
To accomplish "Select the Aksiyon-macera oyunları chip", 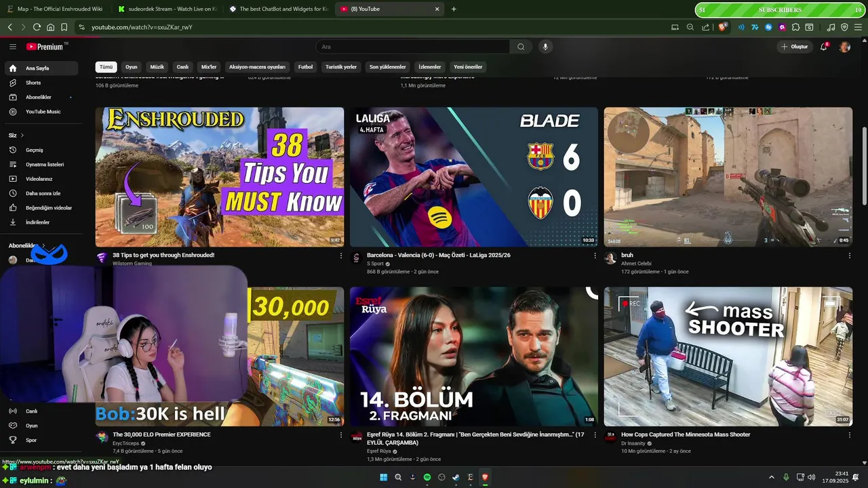I will coord(258,67).
